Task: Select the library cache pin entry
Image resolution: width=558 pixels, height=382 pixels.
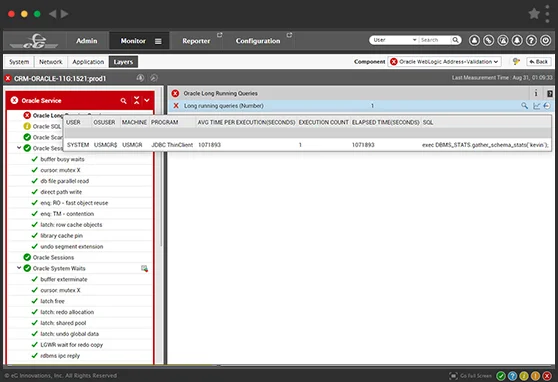Action: 62,236
